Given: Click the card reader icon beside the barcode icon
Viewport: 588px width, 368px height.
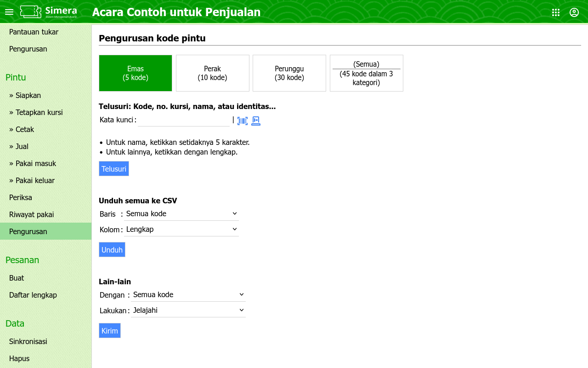Looking at the screenshot, I should coord(256,121).
